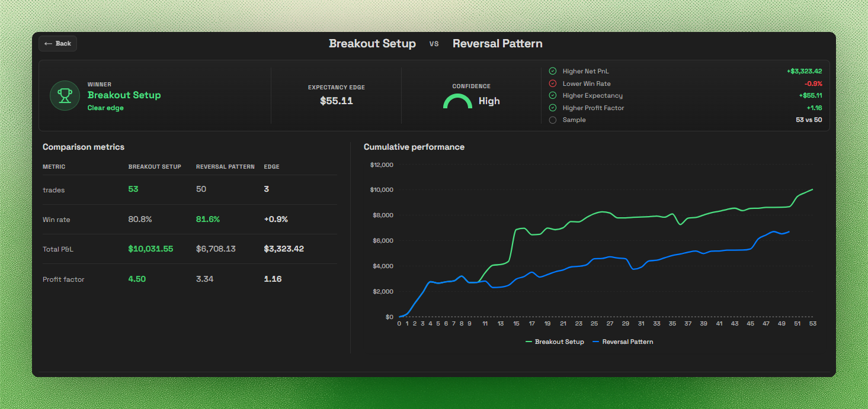The width and height of the screenshot is (868, 409).
Task: Click the red icon beside Lower Win Rate
Action: (x=553, y=83)
